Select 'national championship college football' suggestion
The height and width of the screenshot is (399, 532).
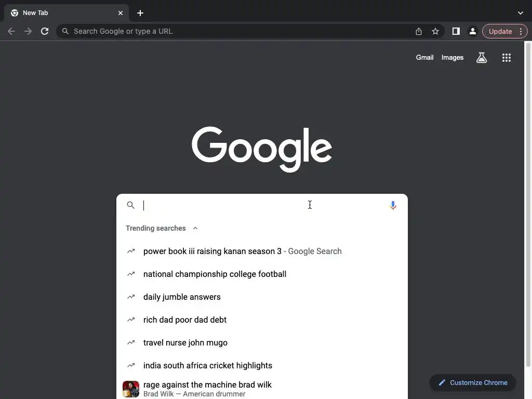click(x=262, y=274)
